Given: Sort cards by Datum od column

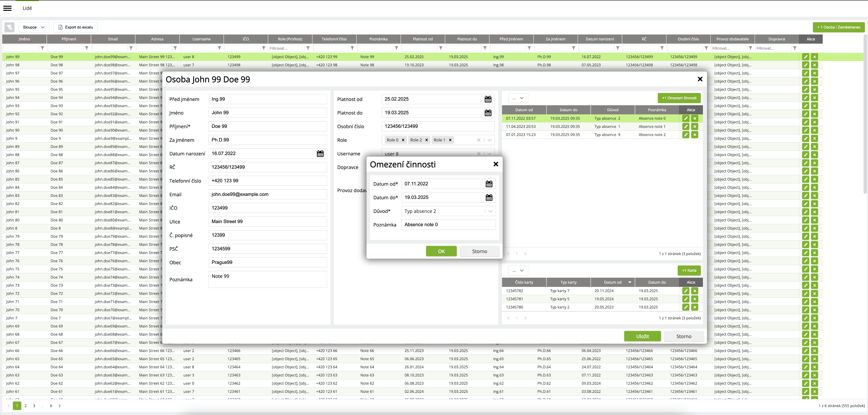Looking at the screenshot, I should [x=612, y=282].
